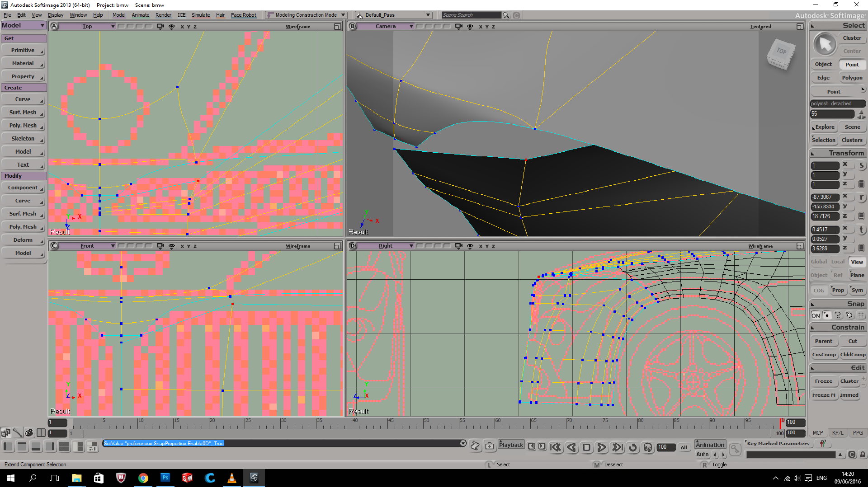Open the Modeling Construction Mode dropdown

point(306,15)
